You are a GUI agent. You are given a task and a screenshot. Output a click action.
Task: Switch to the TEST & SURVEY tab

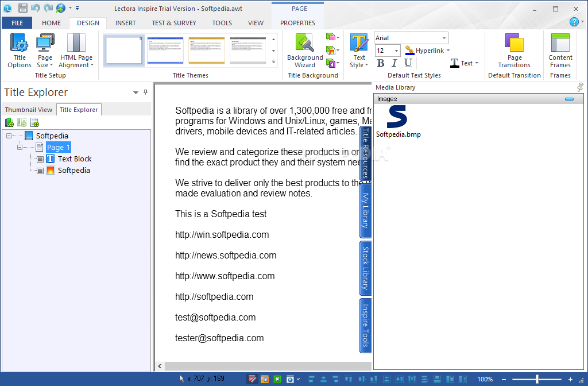tap(173, 23)
